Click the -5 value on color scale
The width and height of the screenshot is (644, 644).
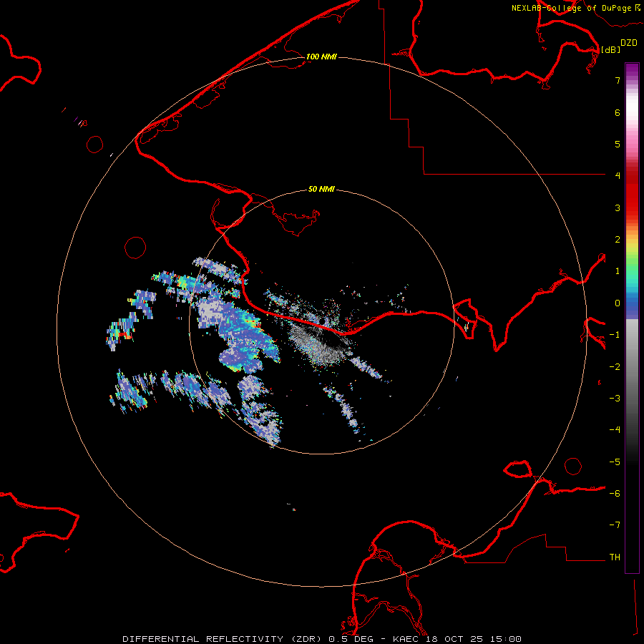pos(615,462)
